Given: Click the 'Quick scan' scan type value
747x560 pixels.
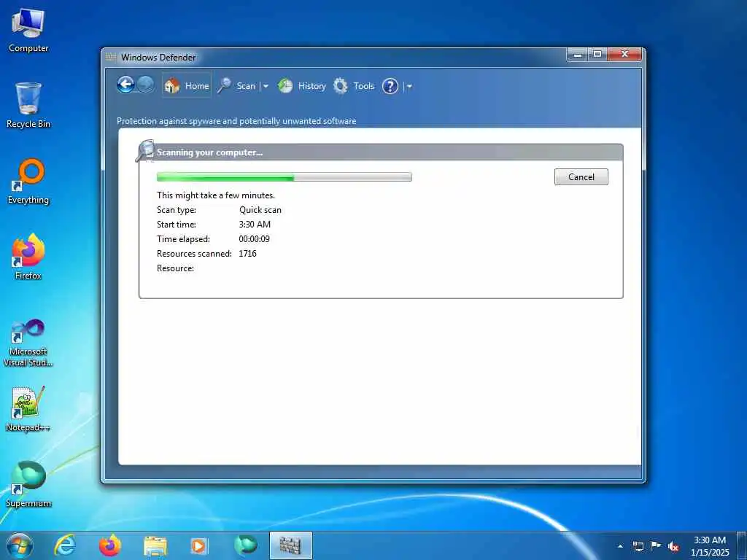Looking at the screenshot, I should coord(260,210).
